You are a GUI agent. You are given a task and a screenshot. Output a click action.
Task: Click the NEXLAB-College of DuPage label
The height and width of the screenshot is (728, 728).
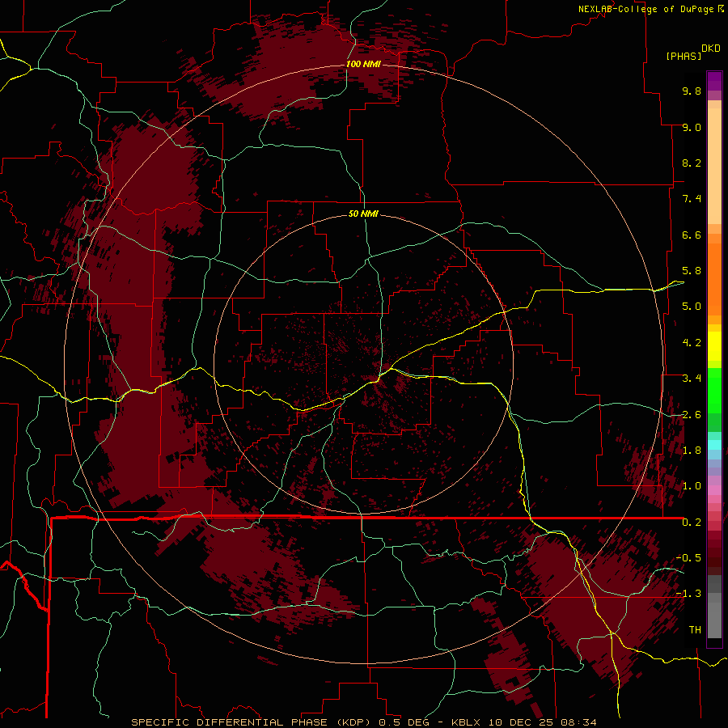pos(647,9)
